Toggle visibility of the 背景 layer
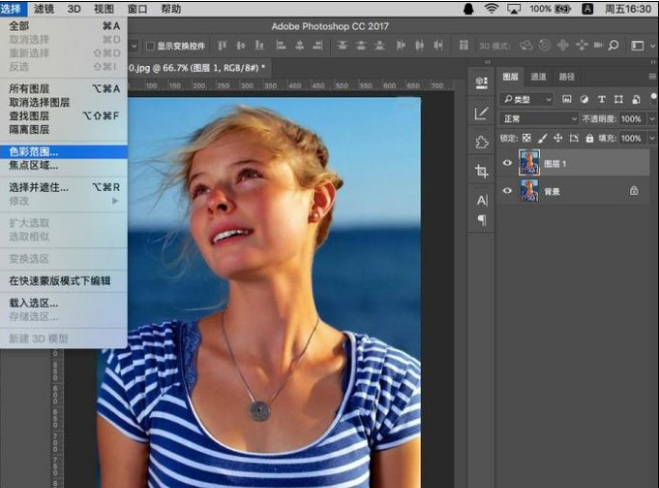The width and height of the screenshot is (659, 488). 507,190
